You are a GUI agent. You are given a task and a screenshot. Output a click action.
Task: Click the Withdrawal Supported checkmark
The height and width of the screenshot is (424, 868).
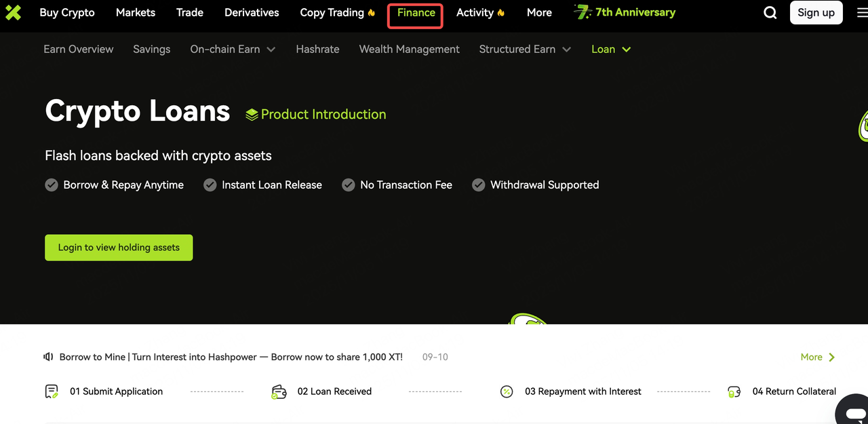tap(479, 185)
